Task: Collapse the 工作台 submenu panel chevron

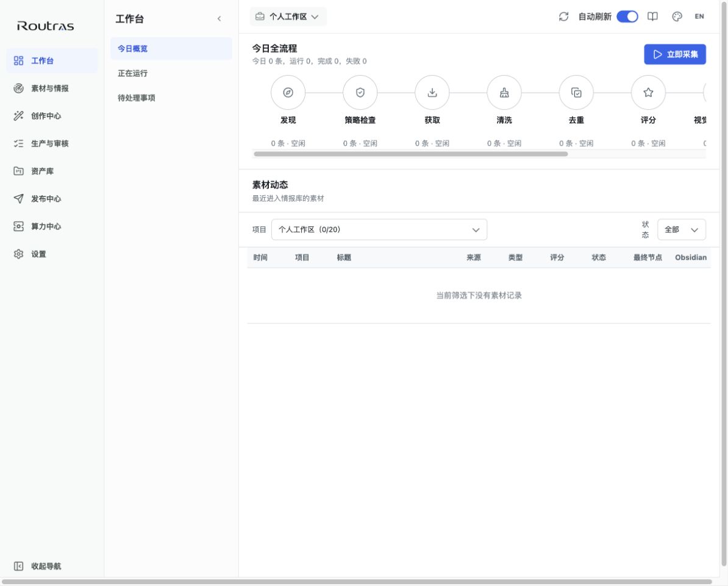Action: coord(219,19)
